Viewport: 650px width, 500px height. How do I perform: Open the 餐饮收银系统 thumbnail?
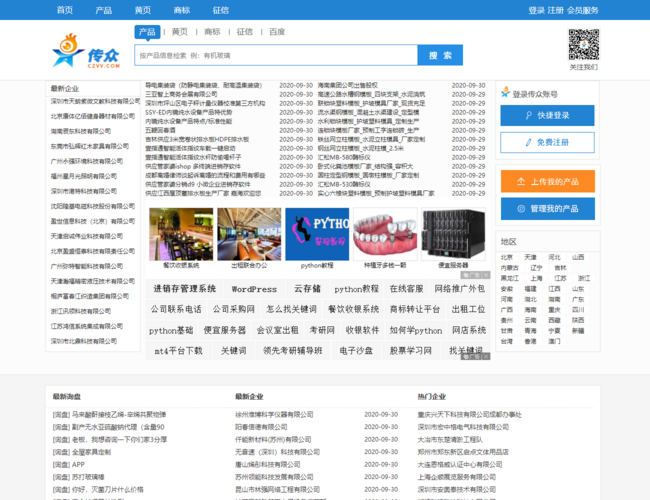point(181,234)
